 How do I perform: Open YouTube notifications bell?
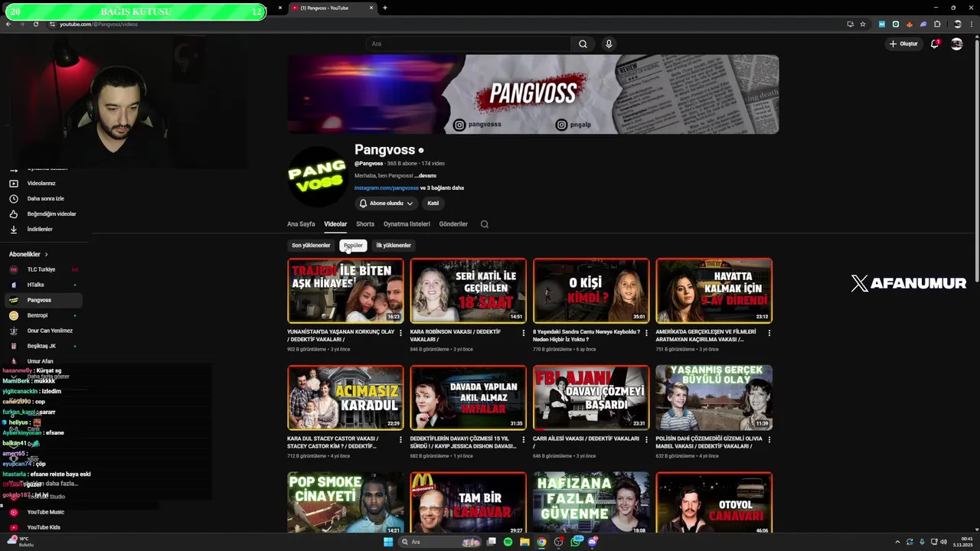[x=935, y=44]
